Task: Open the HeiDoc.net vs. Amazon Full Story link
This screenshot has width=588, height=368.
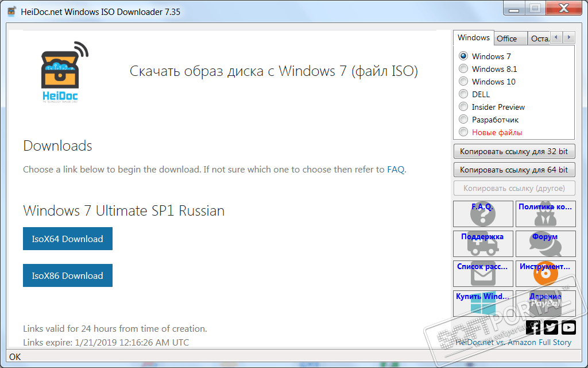Action: (513, 343)
